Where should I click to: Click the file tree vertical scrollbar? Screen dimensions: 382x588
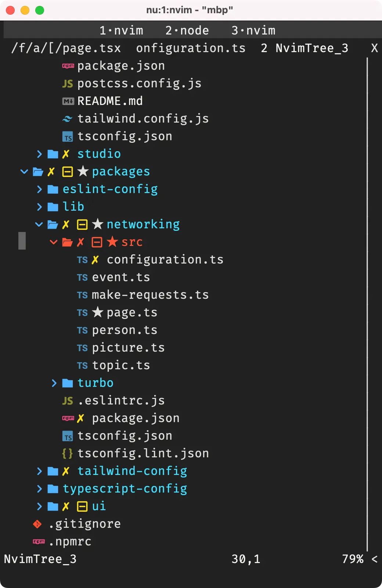click(367, 304)
